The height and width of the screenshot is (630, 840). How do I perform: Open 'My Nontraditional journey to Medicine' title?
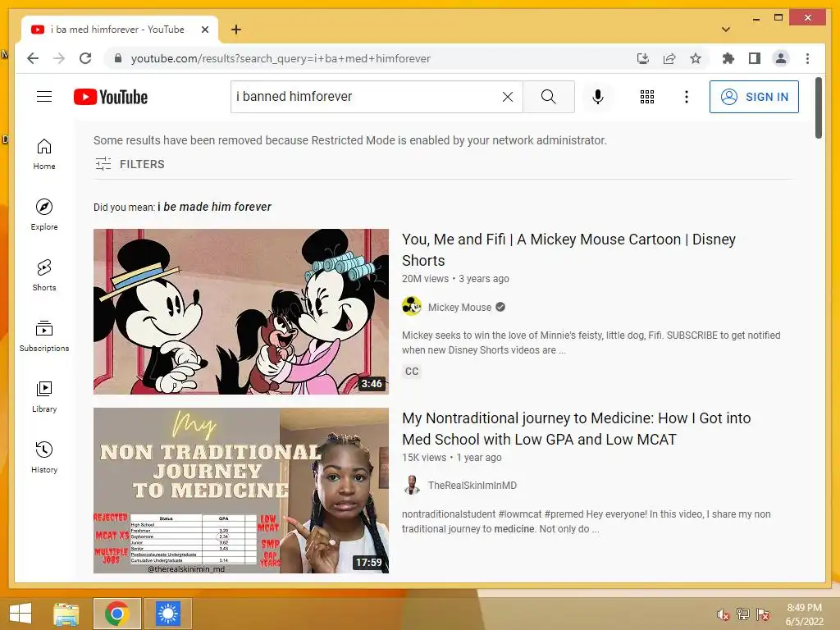pos(577,428)
